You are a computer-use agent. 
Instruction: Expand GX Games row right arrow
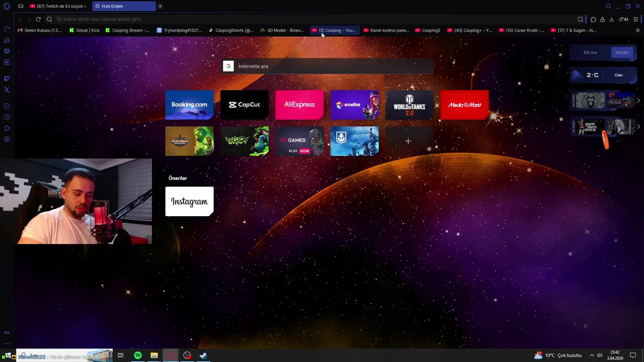tap(638, 101)
